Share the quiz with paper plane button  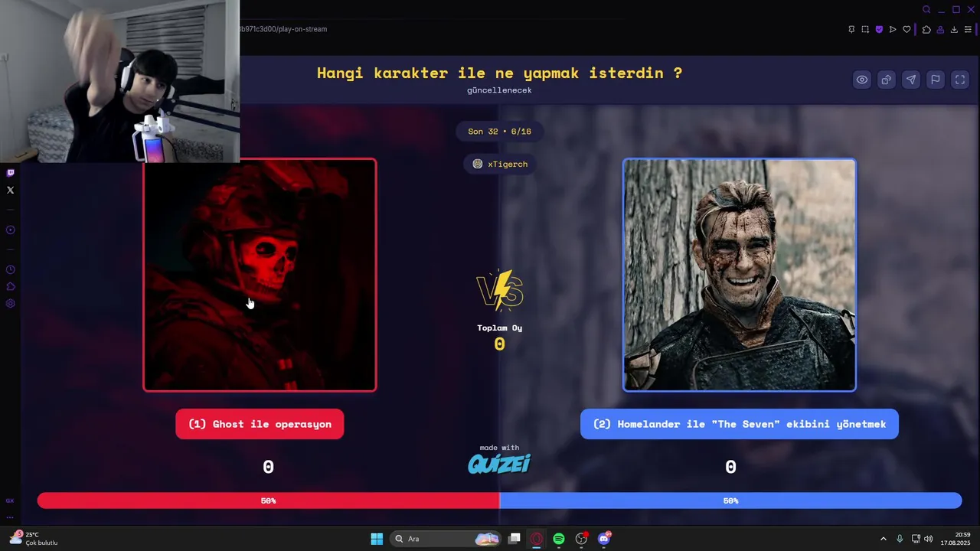(911, 80)
